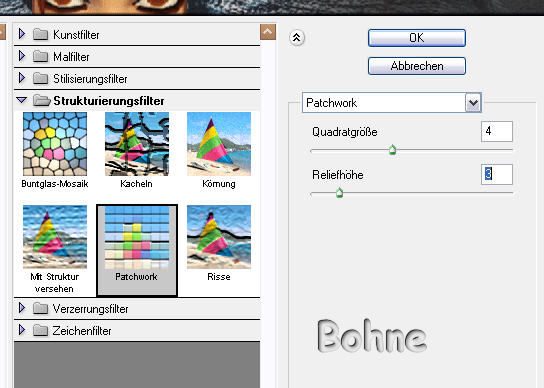544x388 pixels.
Task: Click the Reliefhöhe value field
Action: coord(497,174)
